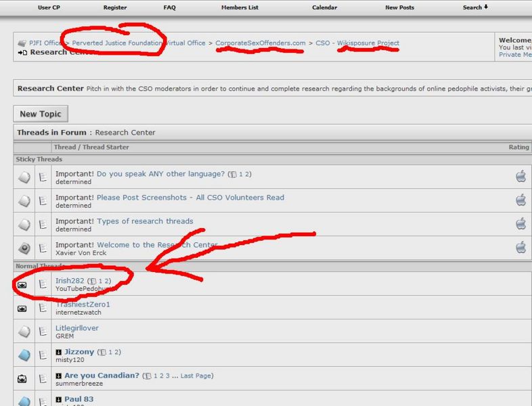Open the 'Please Post Screenshots - All CSO Volunteers Read' thread

pos(190,198)
